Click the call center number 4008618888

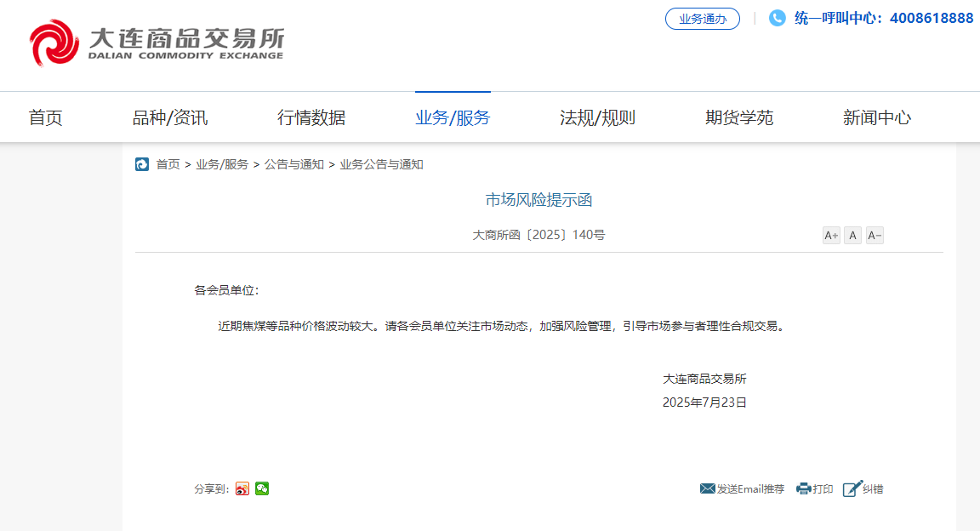[932, 18]
